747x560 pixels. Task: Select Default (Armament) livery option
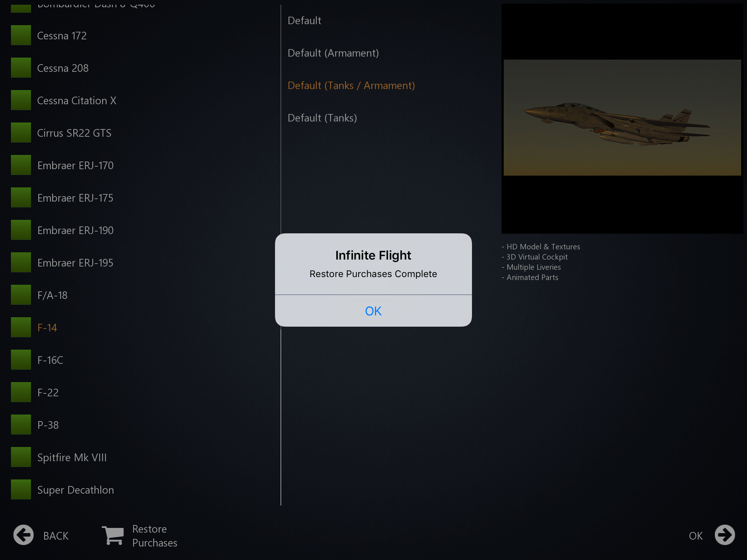333,53
